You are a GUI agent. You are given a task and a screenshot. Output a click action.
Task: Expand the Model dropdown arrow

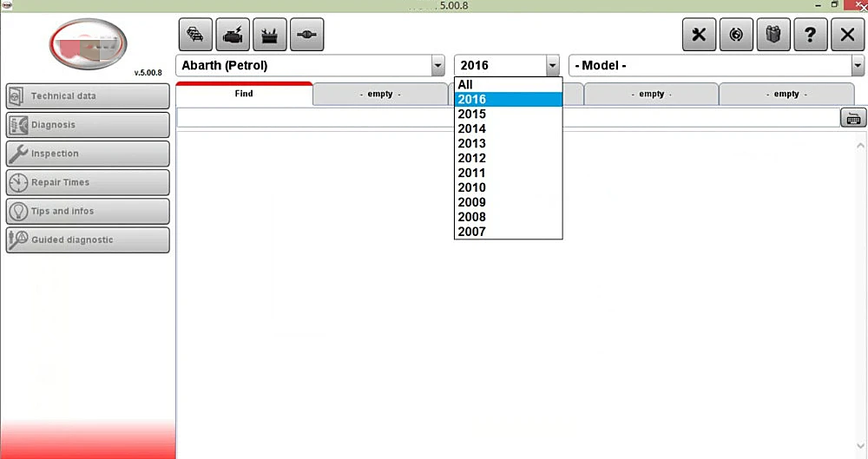(858, 65)
